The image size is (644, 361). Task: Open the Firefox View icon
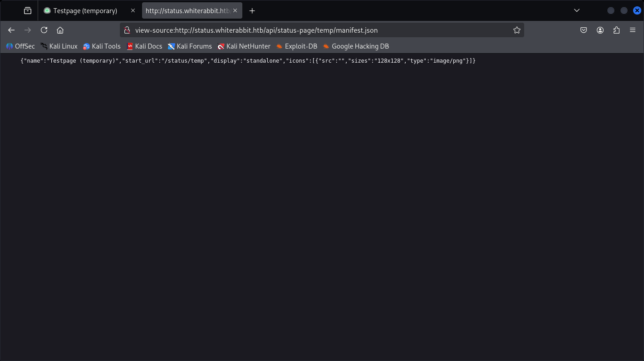pos(28,10)
